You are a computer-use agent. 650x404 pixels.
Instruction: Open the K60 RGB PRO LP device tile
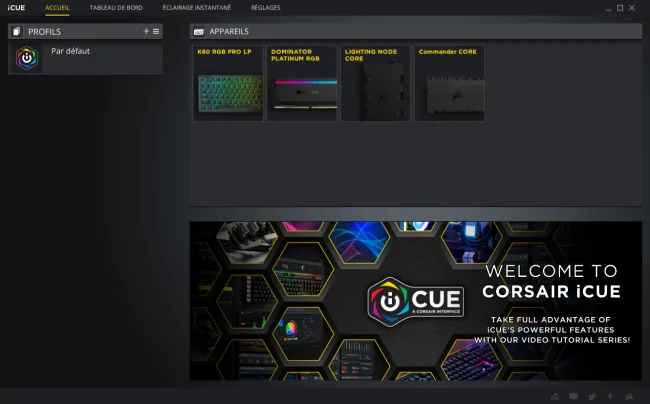(x=228, y=83)
